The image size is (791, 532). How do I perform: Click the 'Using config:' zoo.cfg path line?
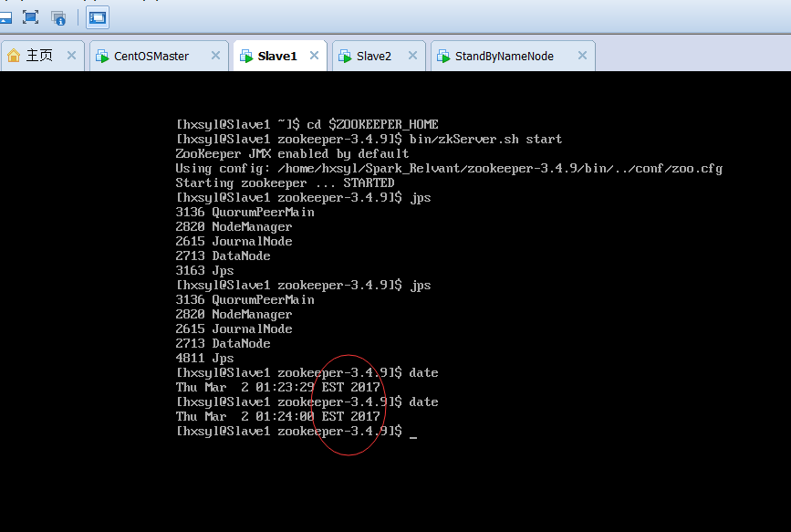(x=449, y=168)
